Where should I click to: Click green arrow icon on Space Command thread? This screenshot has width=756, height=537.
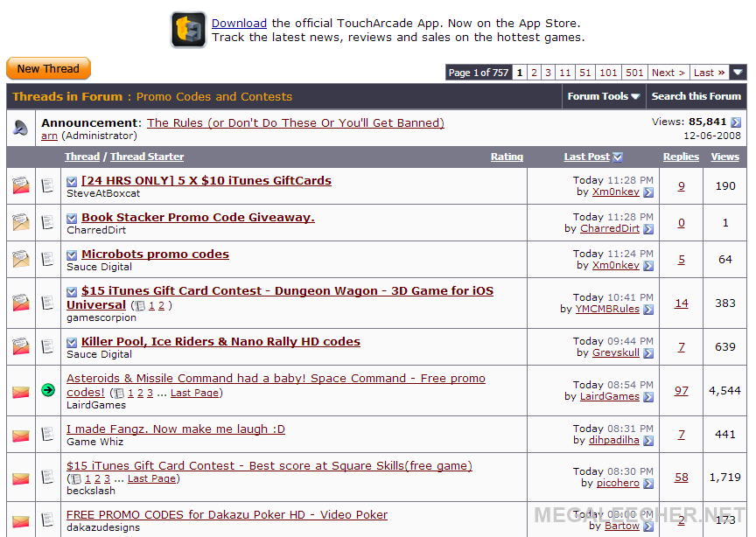48,390
